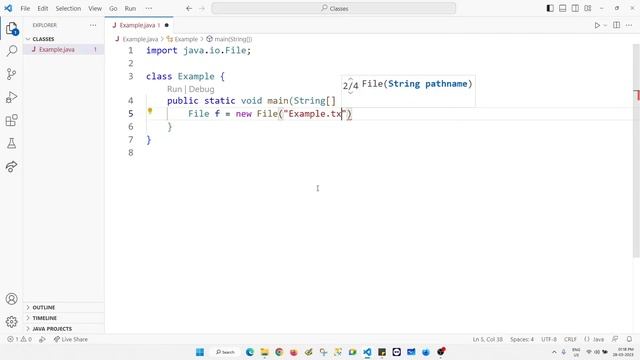Click the unsaved dot on Example.java tab
Image resolution: width=640 pixels, height=360 pixels.
(x=167, y=25)
